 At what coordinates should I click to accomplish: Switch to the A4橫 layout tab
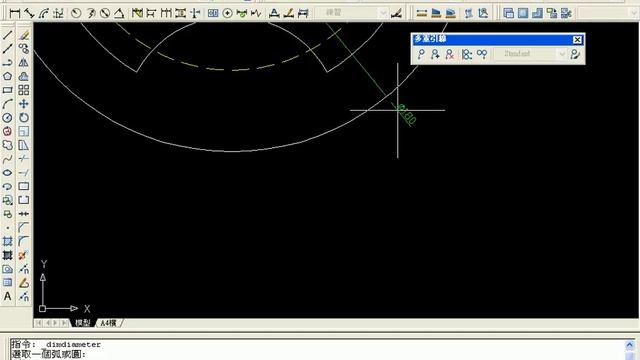(x=108, y=323)
